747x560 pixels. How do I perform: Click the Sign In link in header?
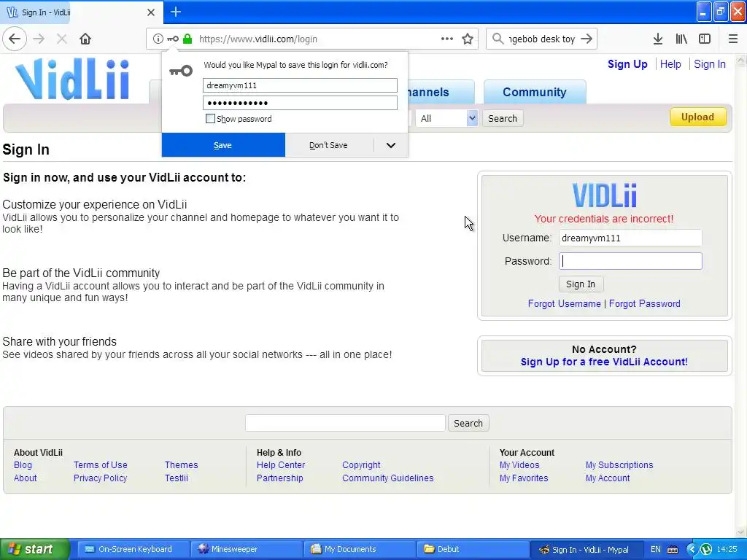[x=709, y=64]
